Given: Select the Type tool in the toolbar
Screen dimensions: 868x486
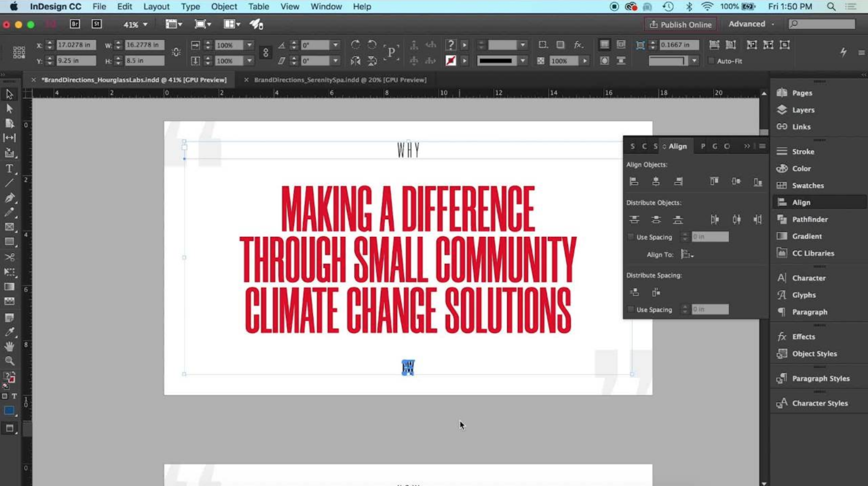Looking at the screenshot, I should point(10,169).
